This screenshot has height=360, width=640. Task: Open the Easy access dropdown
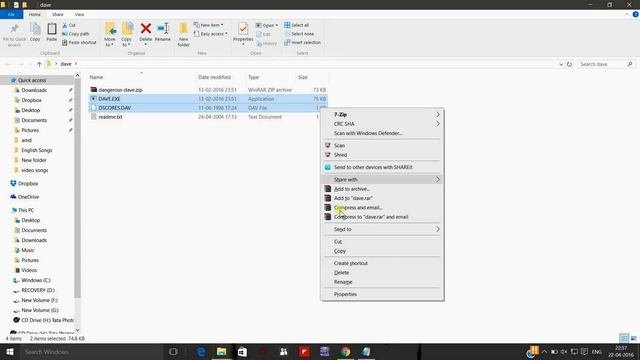pos(211,34)
